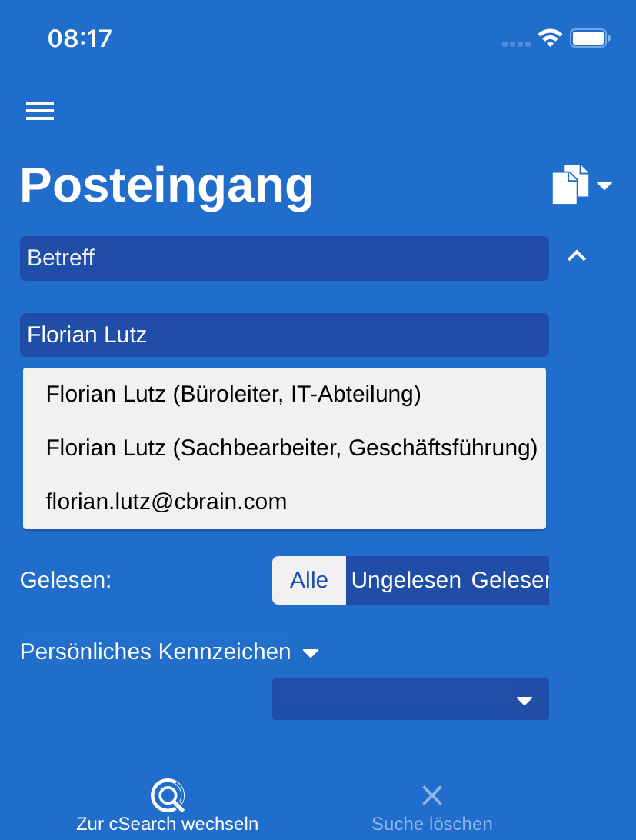Click the X icon above Suche löschen

[432, 795]
